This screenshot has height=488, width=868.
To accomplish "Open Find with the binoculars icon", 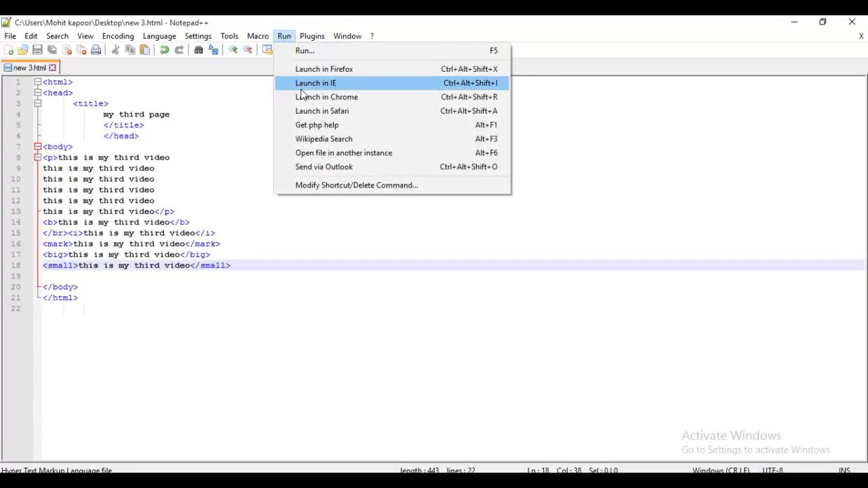I will tap(199, 50).
